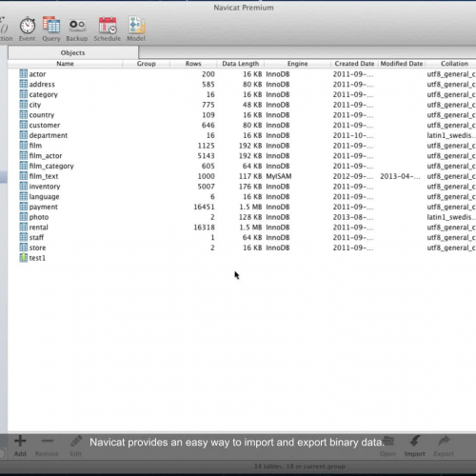Screen dimensions: 476x476
Task: Click the Export button
Action: click(444, 446)
